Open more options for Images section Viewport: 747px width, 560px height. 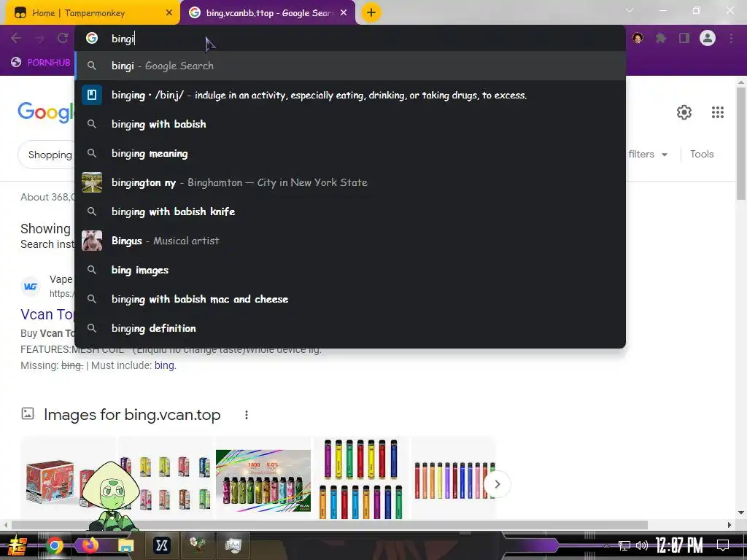tap(247, 415)
